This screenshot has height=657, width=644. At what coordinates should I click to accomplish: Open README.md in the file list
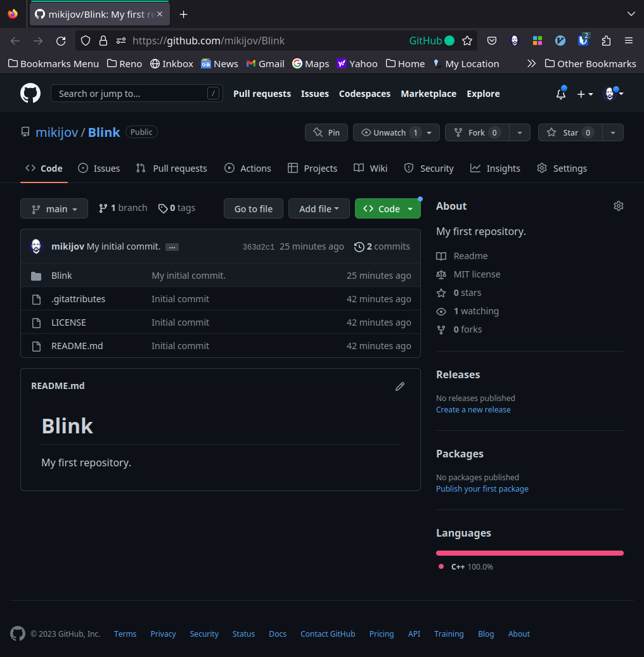click(77, 346)
